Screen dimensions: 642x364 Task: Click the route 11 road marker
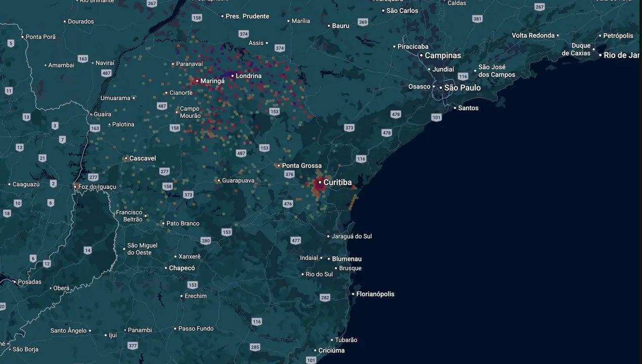(x=9, y=91)
